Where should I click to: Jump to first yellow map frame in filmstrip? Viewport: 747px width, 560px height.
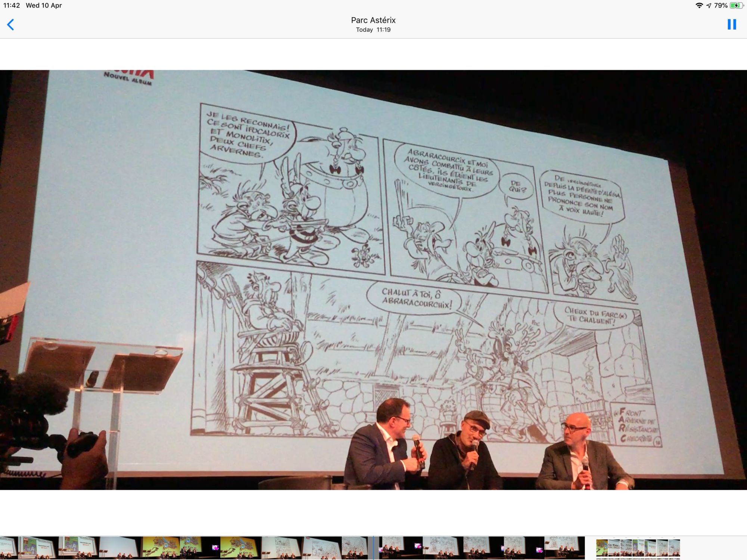[x=161, y=548]
